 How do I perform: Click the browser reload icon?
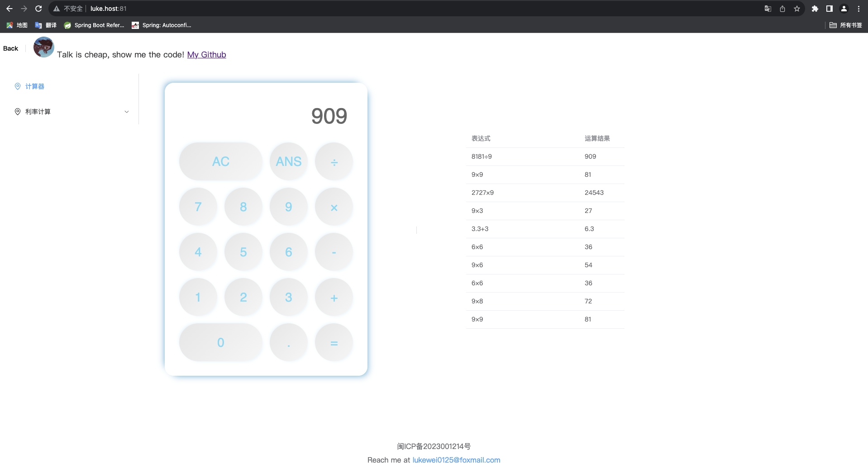click(38, 9)
